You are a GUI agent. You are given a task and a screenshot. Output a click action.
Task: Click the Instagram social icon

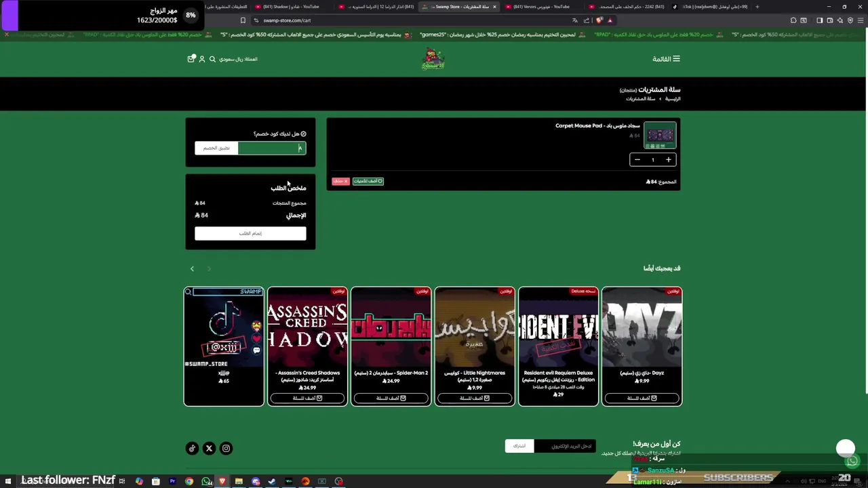[226, 448]
